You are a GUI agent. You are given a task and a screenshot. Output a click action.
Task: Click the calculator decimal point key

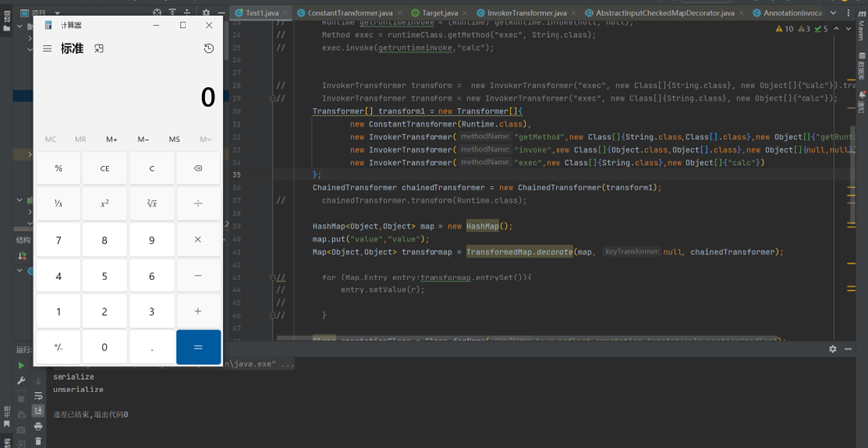[x=151, y=347]
